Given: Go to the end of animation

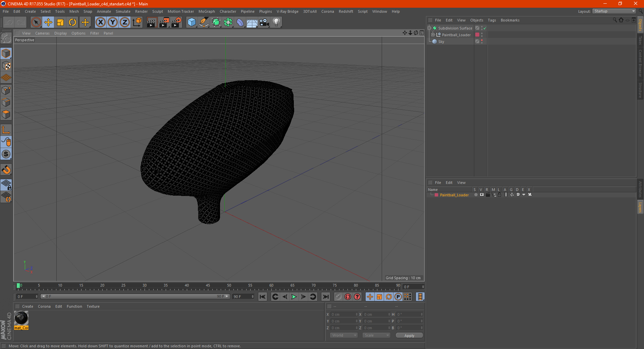Looking at the screenshot, I should click(325, 297).
